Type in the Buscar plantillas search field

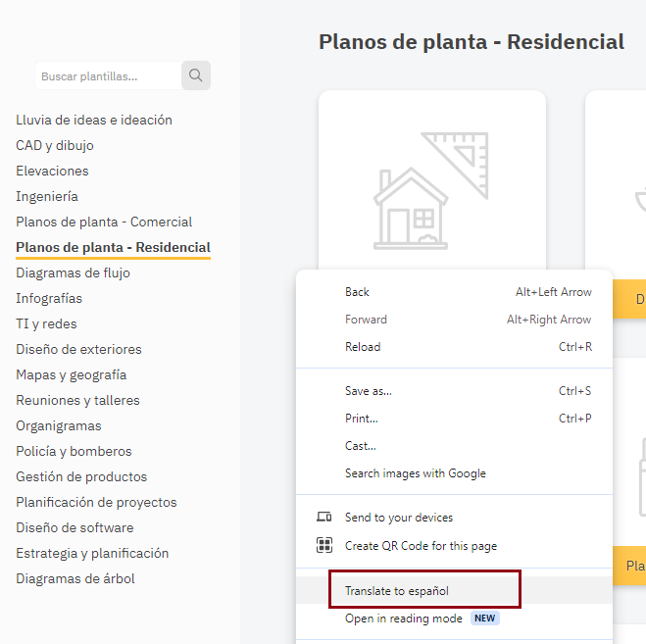point(108,75)
